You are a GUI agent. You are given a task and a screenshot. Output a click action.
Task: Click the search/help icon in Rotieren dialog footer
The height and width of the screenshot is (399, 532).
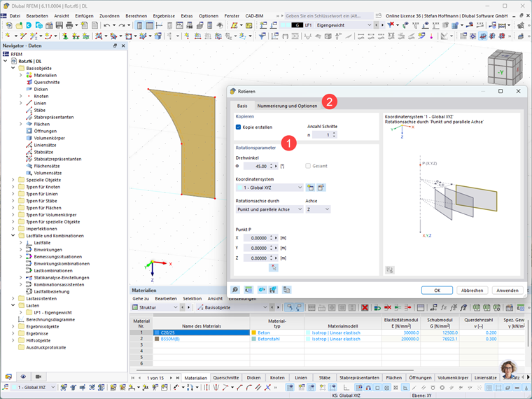click(x=234, y=290)
